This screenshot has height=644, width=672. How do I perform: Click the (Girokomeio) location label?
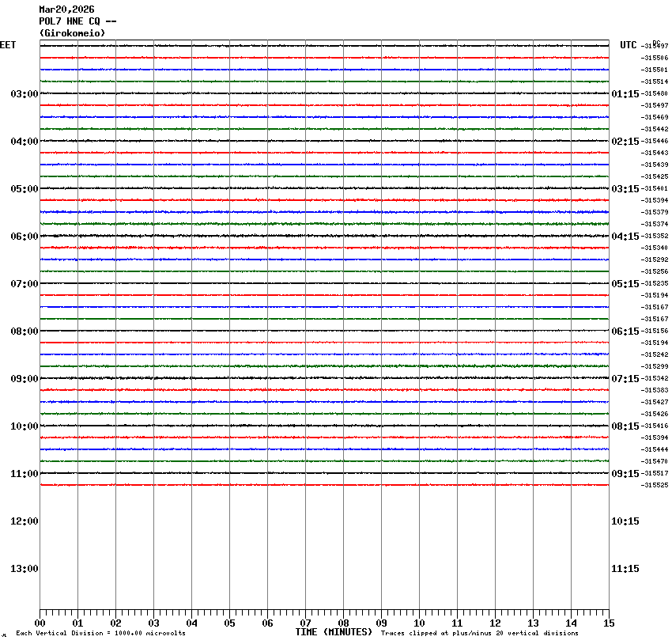(72, 33)
